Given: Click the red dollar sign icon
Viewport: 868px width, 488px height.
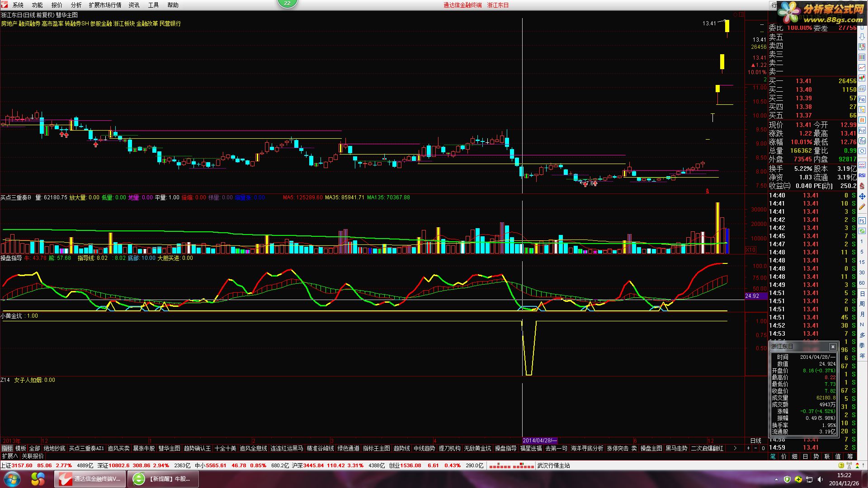Looking at the screenshot, I should pyautogui.click(x=862, y=186).
